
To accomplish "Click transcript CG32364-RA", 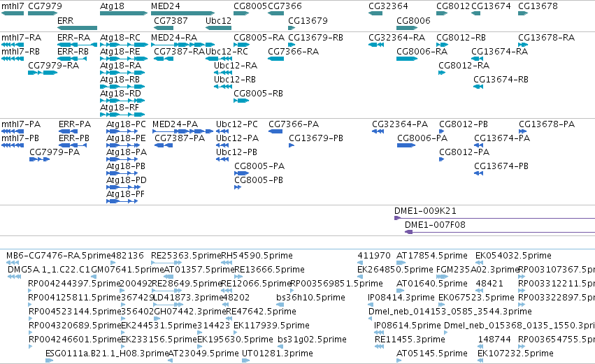I will click(397, 38).
